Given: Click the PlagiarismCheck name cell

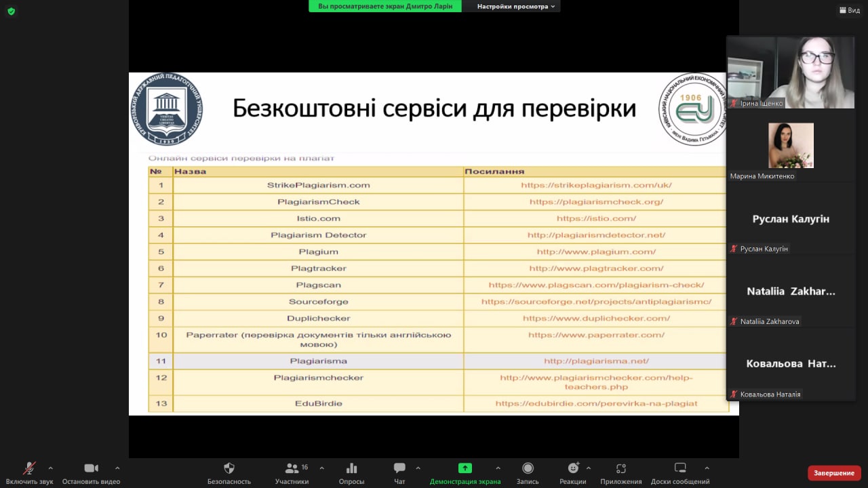Looking at the screenshot, I should tap(318, 202).
